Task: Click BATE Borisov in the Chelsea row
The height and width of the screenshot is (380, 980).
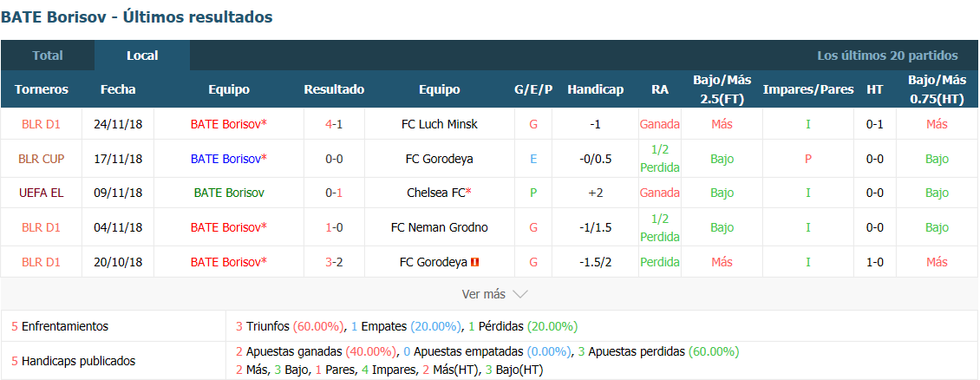Action: tap(229, 193)
